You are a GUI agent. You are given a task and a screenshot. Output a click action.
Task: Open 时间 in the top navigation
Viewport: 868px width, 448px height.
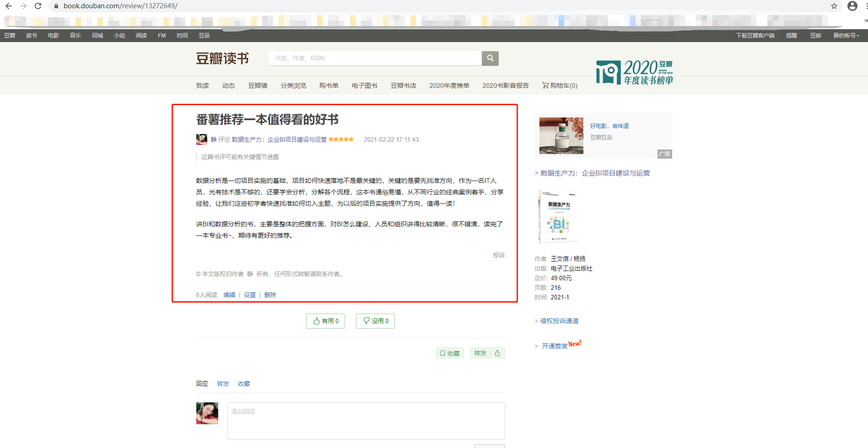click(182, 36)
